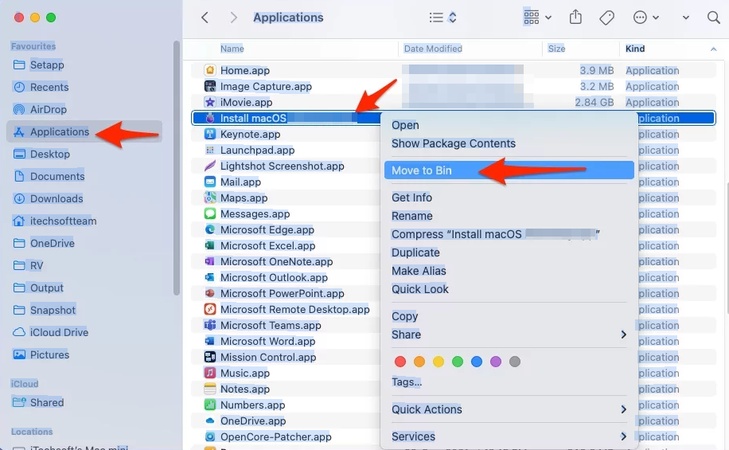This screenshot has width=729, height=450.
Task: Apply the gray tag color
Action: (515, 361)
